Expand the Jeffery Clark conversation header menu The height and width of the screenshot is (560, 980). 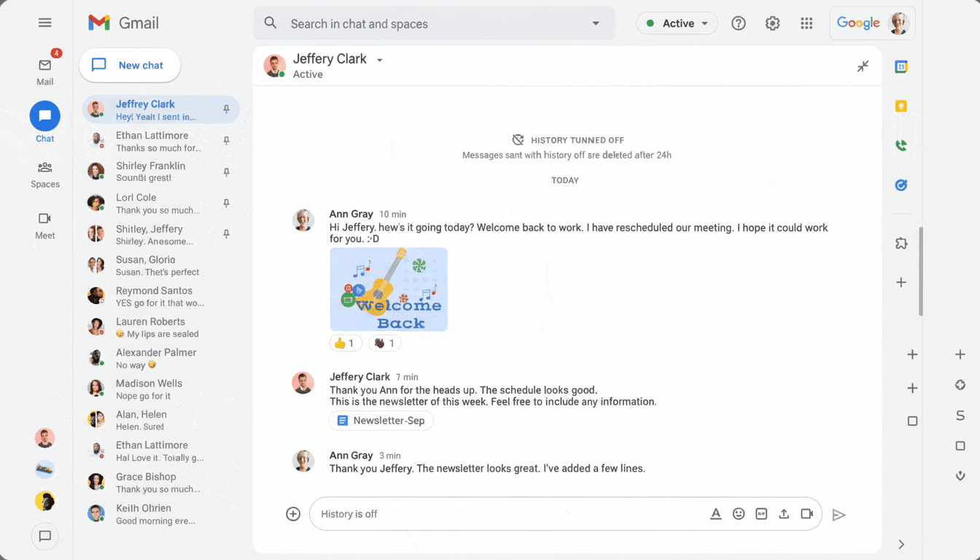point(379,59)
